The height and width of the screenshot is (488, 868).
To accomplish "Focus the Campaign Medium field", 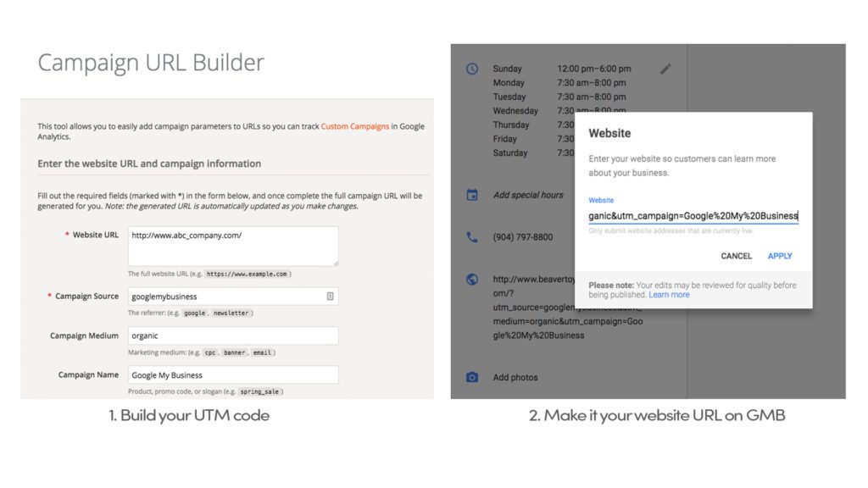I will [x=233, y=335].
